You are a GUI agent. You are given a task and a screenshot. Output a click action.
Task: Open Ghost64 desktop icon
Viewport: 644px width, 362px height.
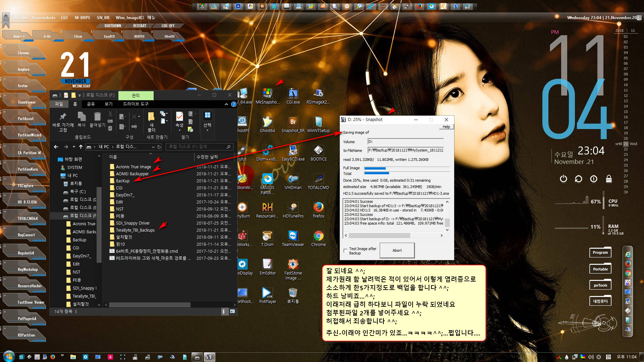point(267,124)
